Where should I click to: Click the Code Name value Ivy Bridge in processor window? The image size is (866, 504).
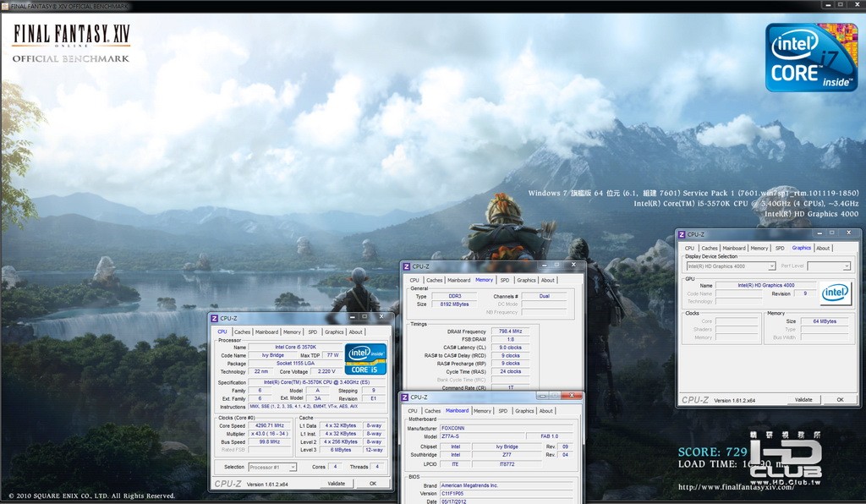point(273,355)
